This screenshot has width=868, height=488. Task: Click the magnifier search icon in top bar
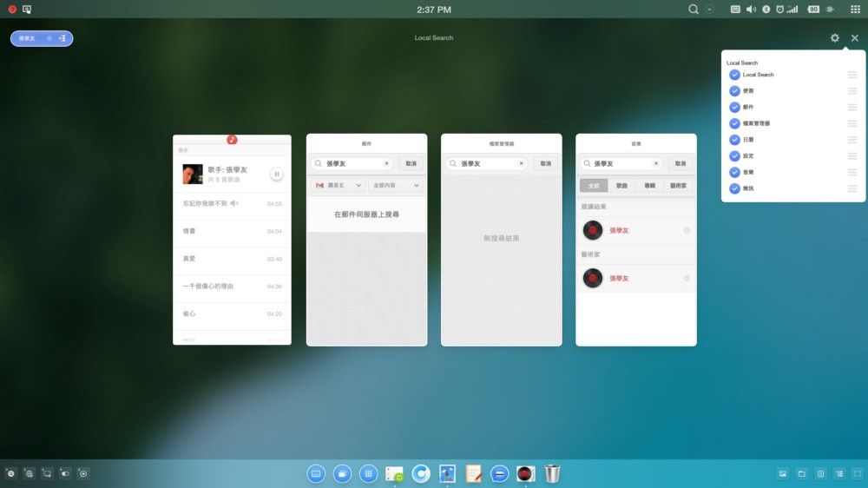click(694, 10)
